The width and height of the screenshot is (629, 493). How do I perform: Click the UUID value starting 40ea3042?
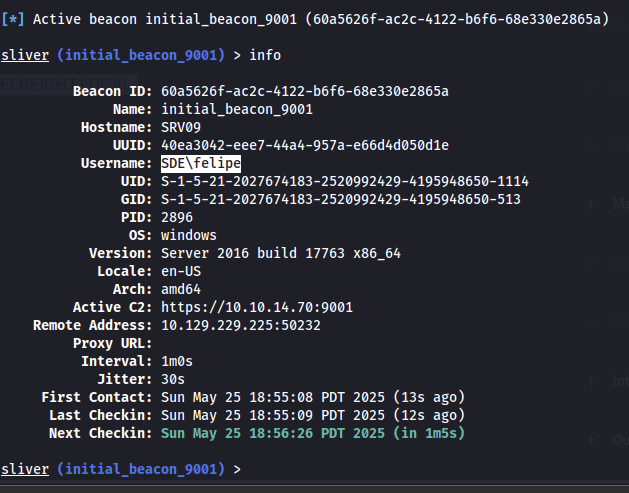point(305,145)
